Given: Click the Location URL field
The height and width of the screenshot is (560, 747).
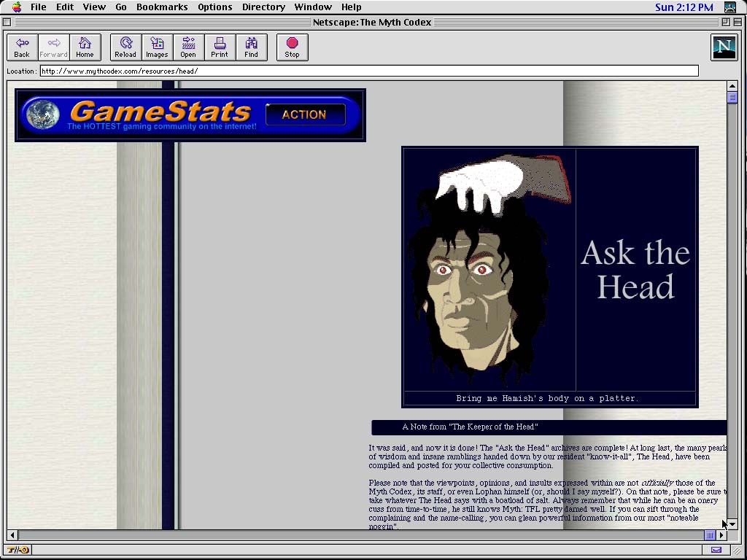Looking at the screenshot, I should click(368, 71).
